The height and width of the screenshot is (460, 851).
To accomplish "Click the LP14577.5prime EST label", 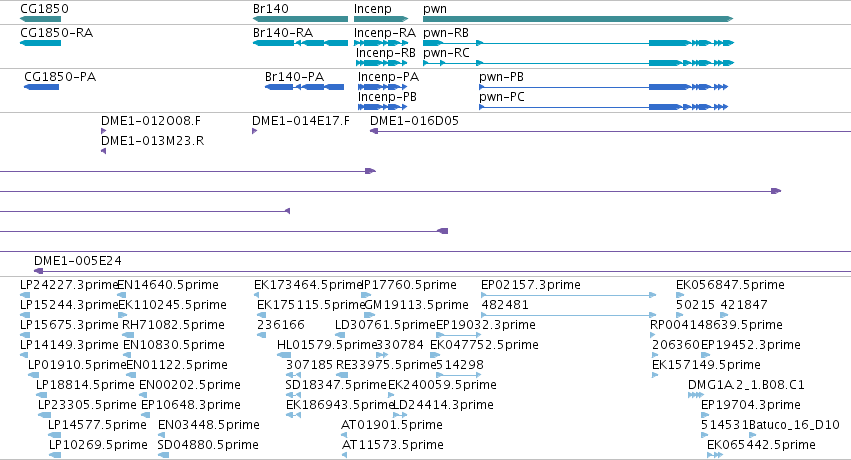I will point(97,425).
